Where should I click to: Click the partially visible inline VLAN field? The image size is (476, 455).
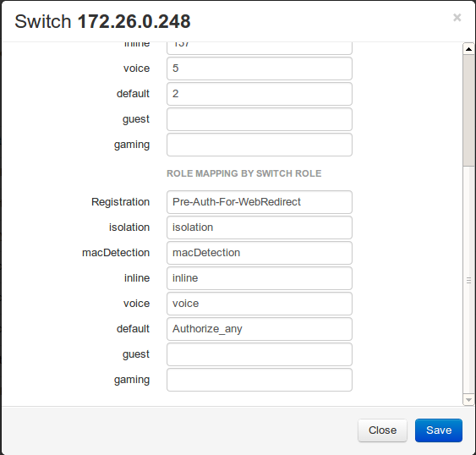(x=260, y=48)
